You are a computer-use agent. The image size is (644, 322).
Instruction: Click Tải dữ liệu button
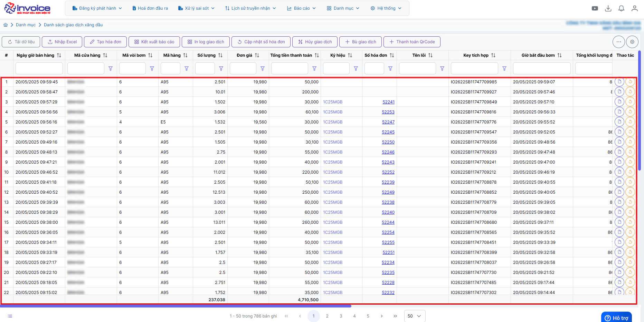click(21, 42)
